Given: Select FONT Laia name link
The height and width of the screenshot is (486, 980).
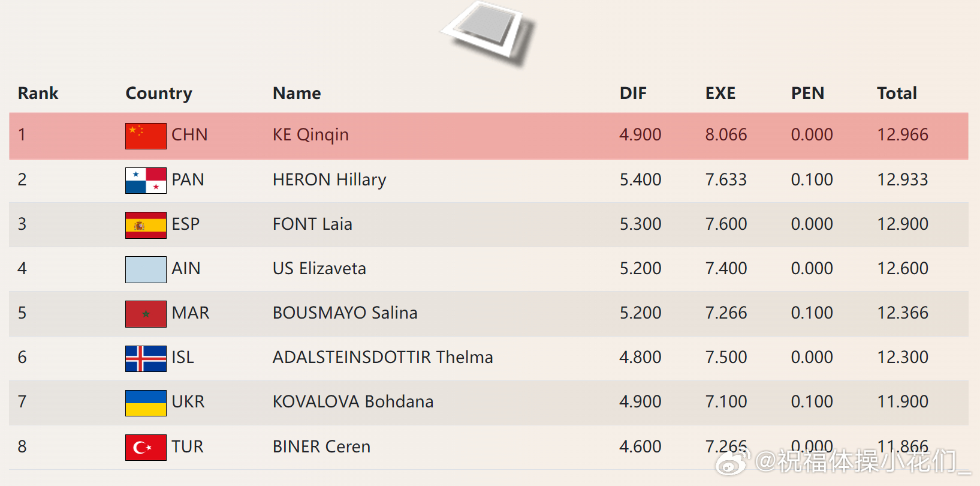Looking at the screenshot, I should (312, 224).
